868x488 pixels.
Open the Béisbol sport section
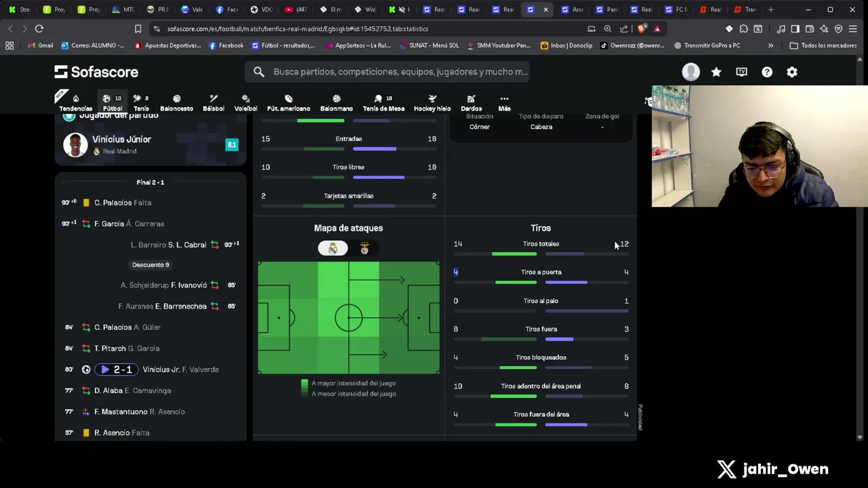pyautogui.click(x=213, y=103)
